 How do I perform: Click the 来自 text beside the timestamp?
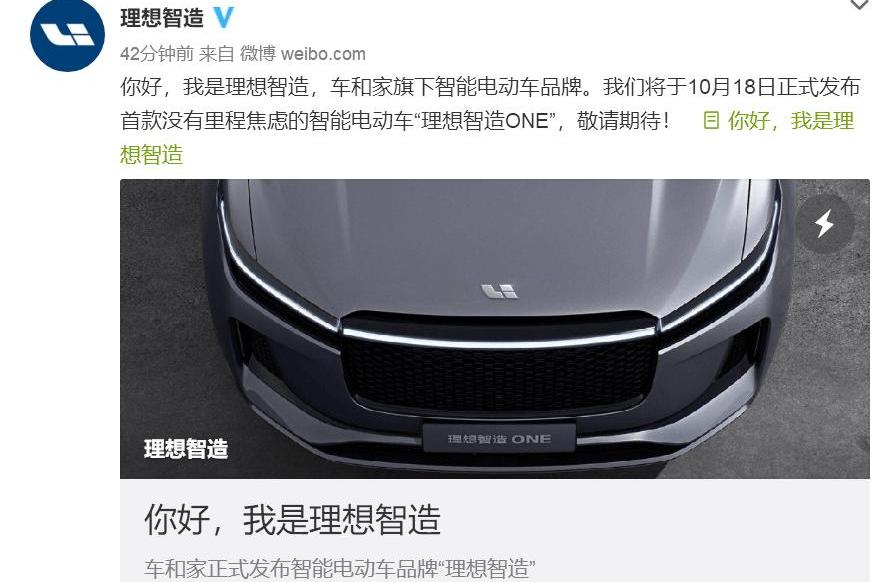click(x=217, y=54)
